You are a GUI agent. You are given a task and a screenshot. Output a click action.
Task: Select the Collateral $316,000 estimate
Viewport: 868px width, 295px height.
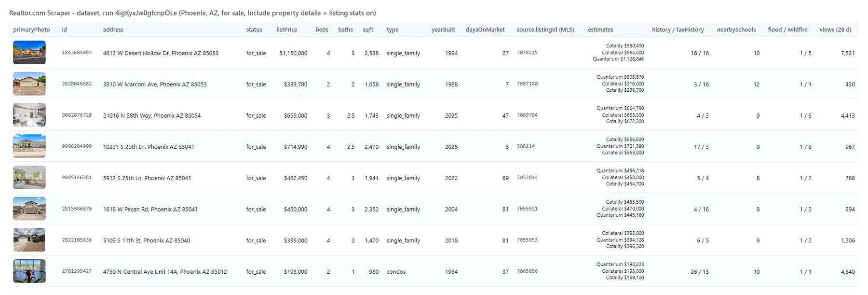(x=623, y=84)
